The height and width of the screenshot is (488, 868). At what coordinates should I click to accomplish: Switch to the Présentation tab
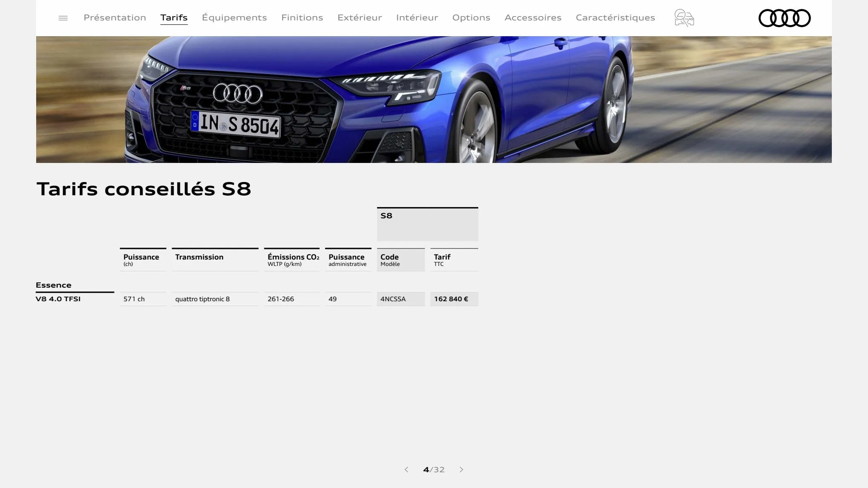[115, 17]
